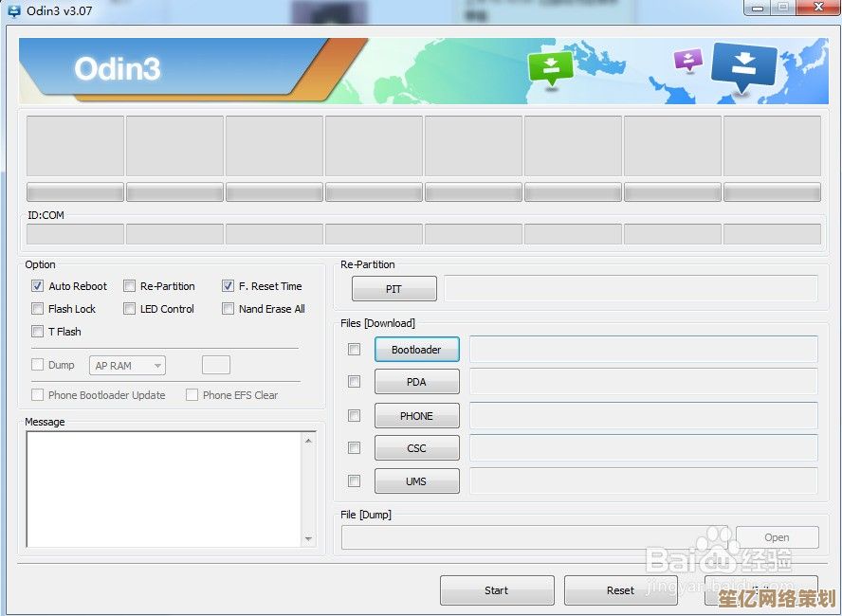842x616 pixels.
Task: Click the PIT button
Action: (394, 289)
